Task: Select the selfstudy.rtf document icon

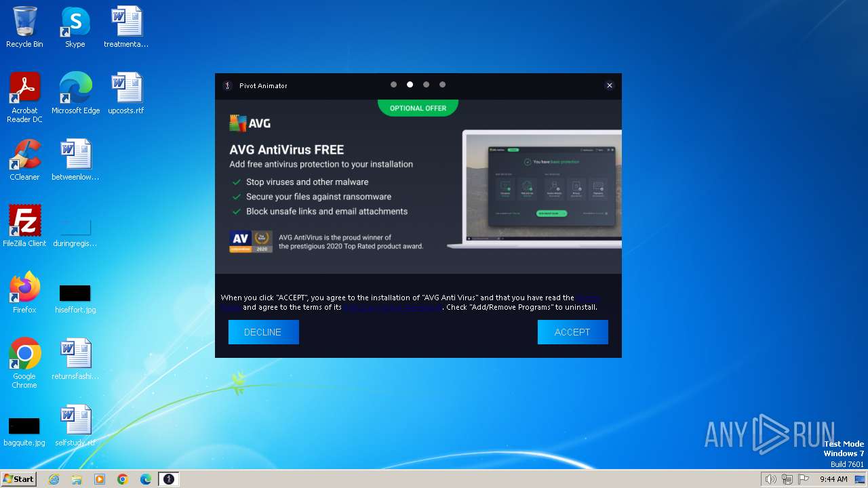Action: pyautogui.click(x=75, y=426)
